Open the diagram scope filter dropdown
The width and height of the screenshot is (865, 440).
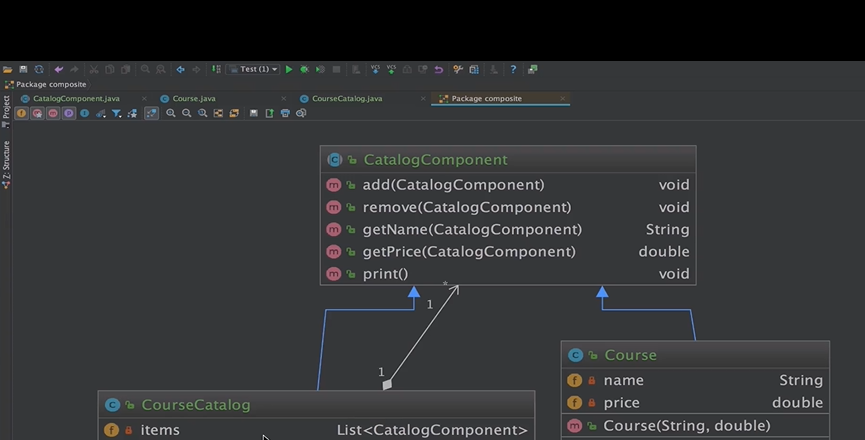(116, 114)
